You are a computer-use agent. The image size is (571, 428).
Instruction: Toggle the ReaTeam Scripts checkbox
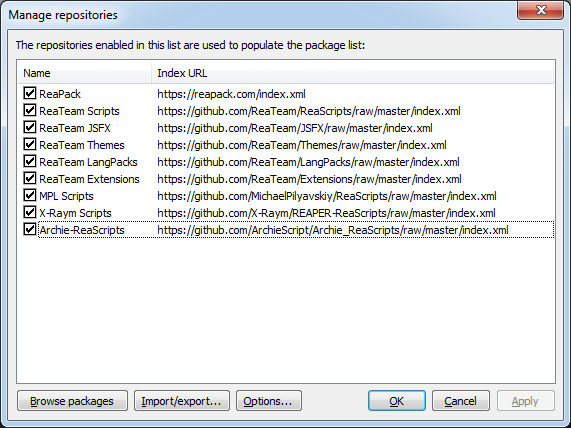29,110
